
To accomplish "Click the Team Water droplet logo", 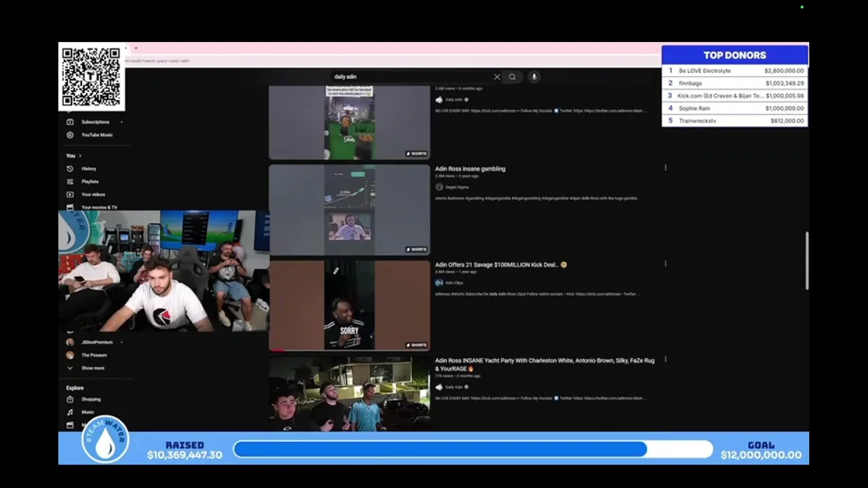I will click(105, 440).
